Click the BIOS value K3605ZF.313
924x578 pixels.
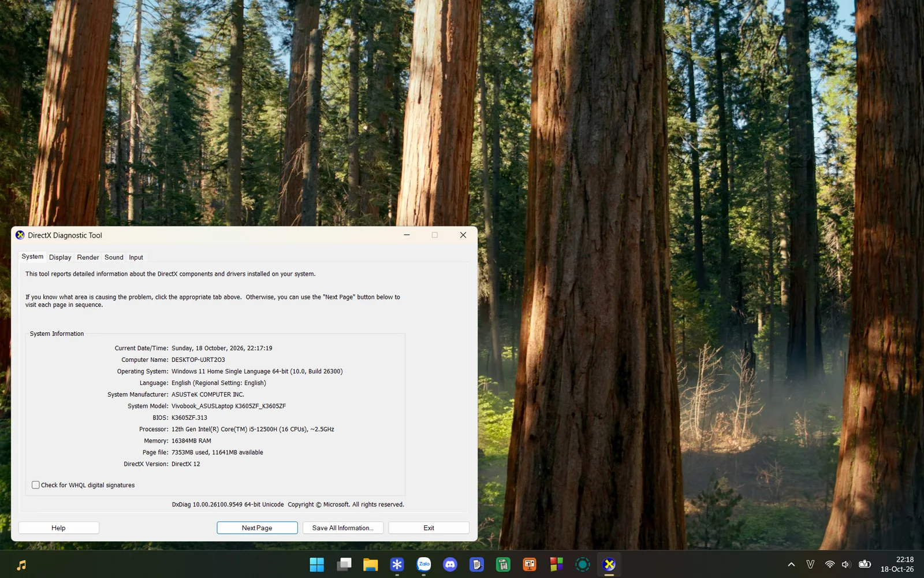point(189,417)
